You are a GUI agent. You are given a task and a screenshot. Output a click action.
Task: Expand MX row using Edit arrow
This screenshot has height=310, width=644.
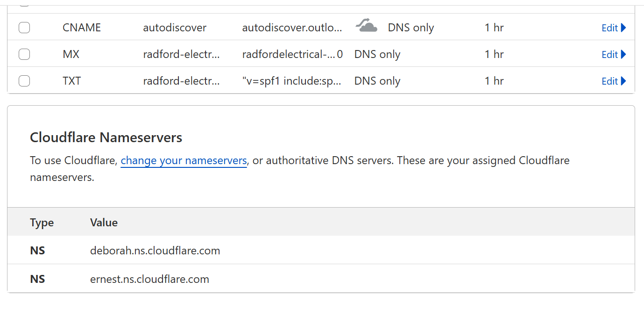click(623, 54)
